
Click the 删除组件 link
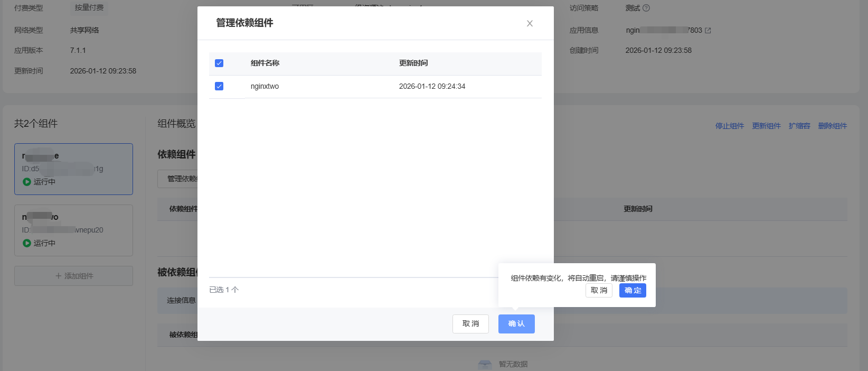point(832,126)
